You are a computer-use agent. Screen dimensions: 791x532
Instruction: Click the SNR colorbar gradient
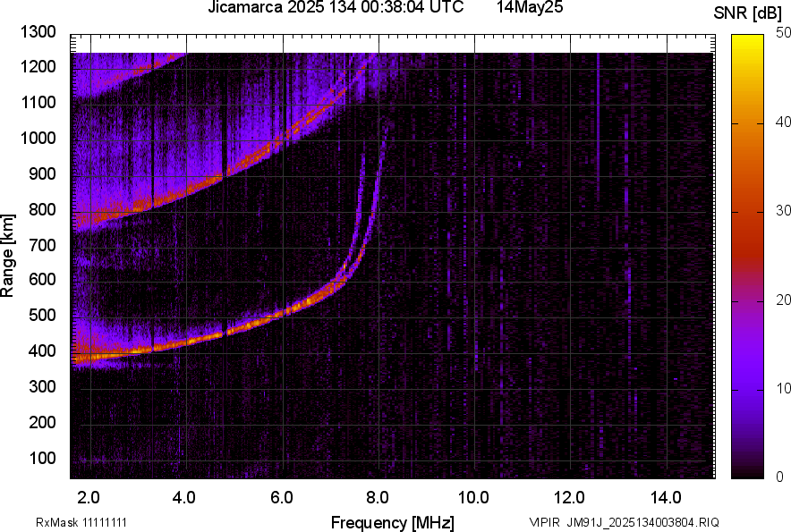tap(747, 257)
